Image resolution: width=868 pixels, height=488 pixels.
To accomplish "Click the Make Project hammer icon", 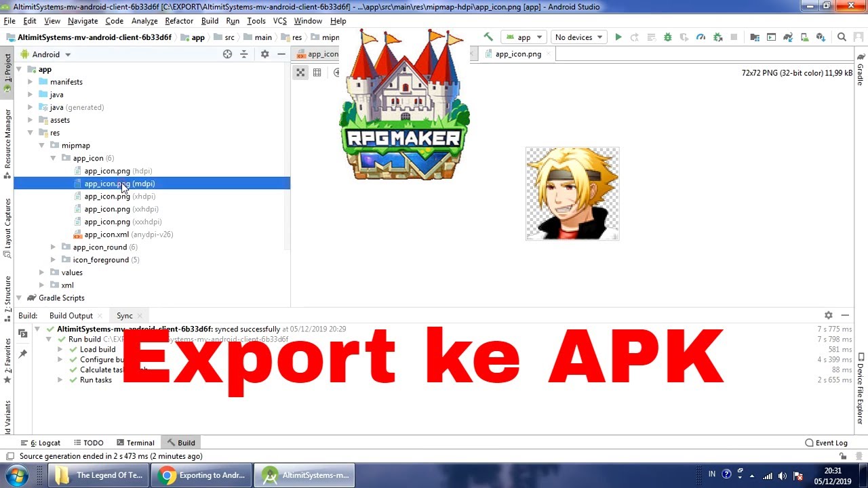I will [488, 37].
